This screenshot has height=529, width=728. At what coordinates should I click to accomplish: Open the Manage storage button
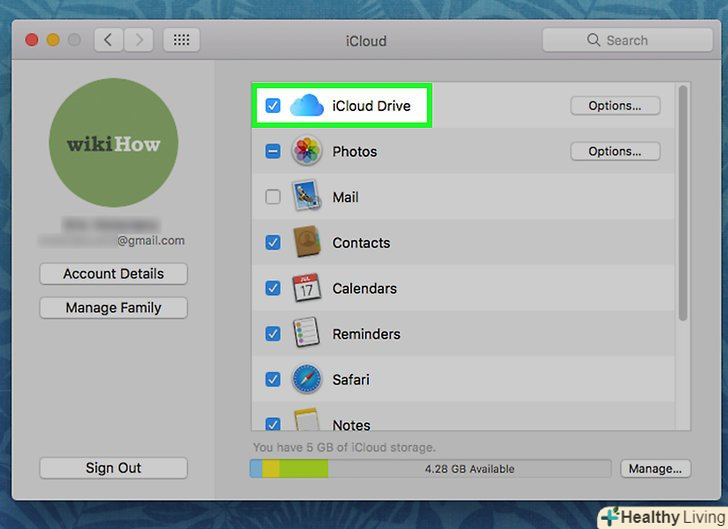click(x=655, y=469)
